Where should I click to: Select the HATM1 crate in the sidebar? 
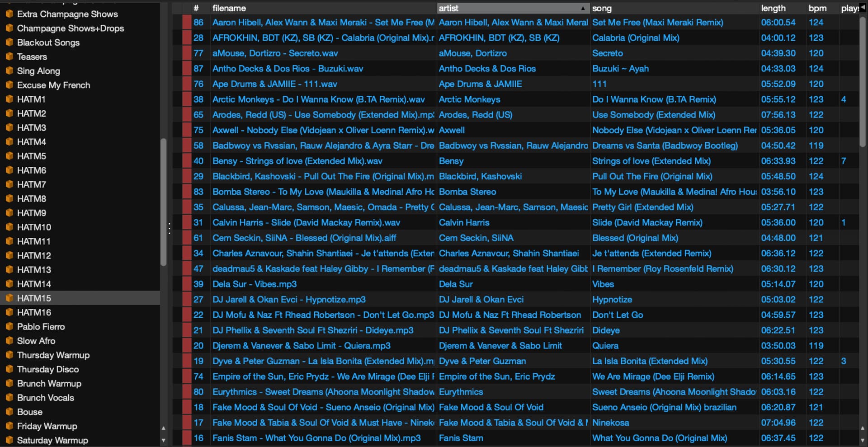coord(30,99)
